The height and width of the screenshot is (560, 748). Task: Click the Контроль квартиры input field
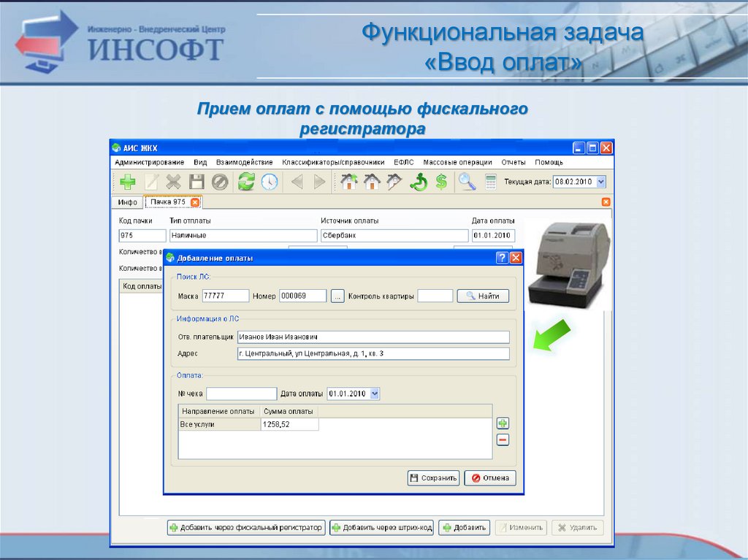435,296
